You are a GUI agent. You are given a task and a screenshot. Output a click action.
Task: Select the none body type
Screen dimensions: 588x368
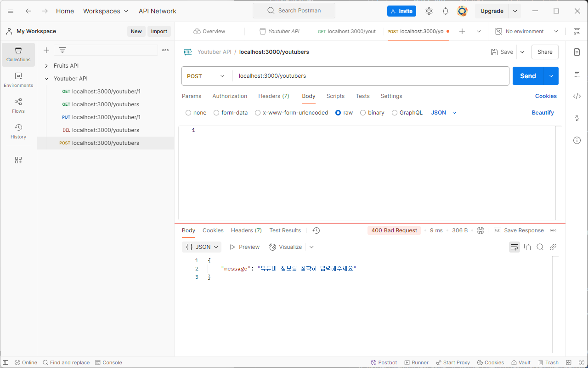tap(188, 113)
